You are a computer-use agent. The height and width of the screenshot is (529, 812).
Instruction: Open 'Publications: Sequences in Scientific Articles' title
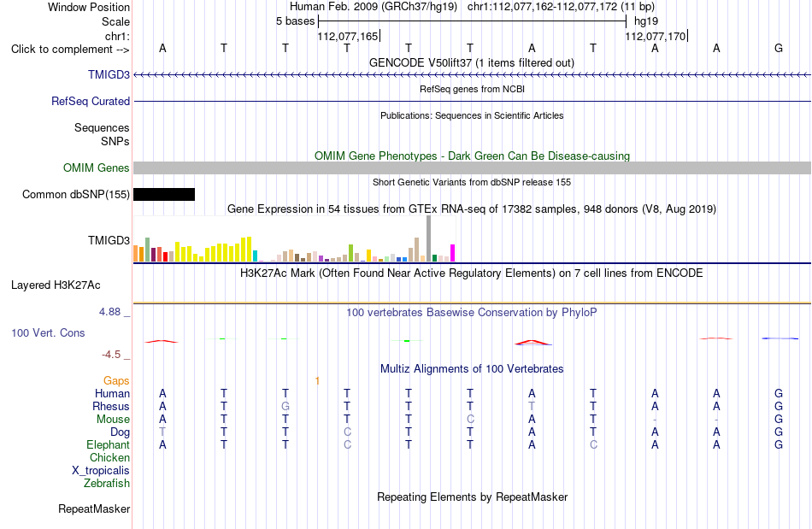pyautogui.click(x=472, y=115)
